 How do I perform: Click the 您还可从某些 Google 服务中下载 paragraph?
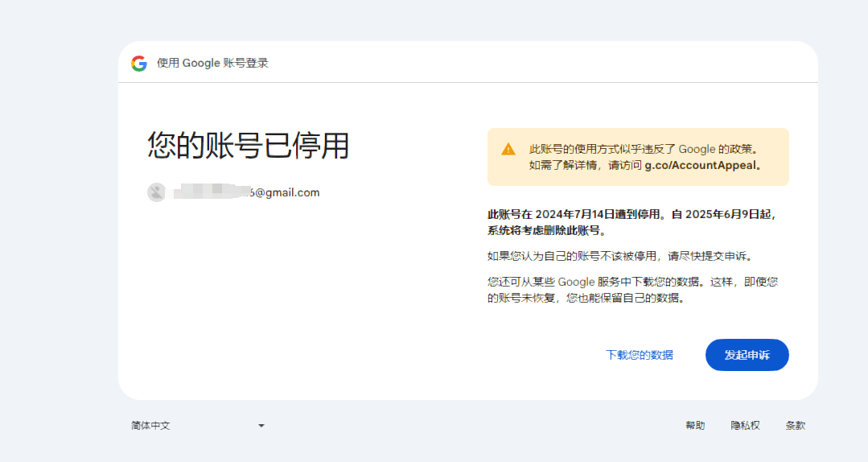point(633,290)
